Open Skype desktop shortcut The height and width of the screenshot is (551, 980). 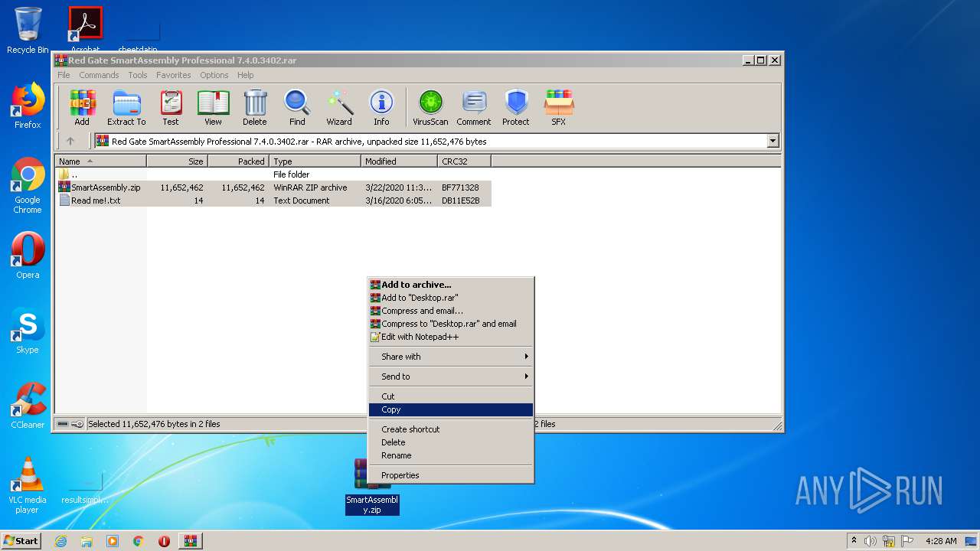tap(28, 331)
